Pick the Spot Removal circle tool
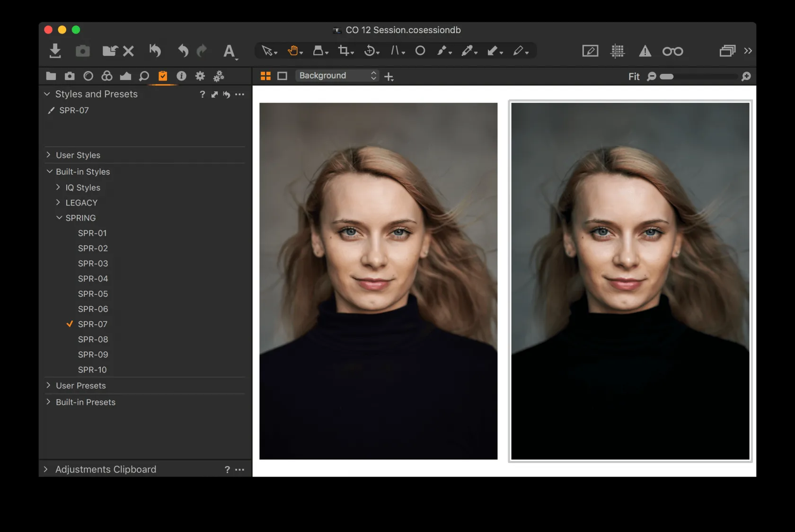The height and width of the screenshot is (532, 795). coord(420,51)
